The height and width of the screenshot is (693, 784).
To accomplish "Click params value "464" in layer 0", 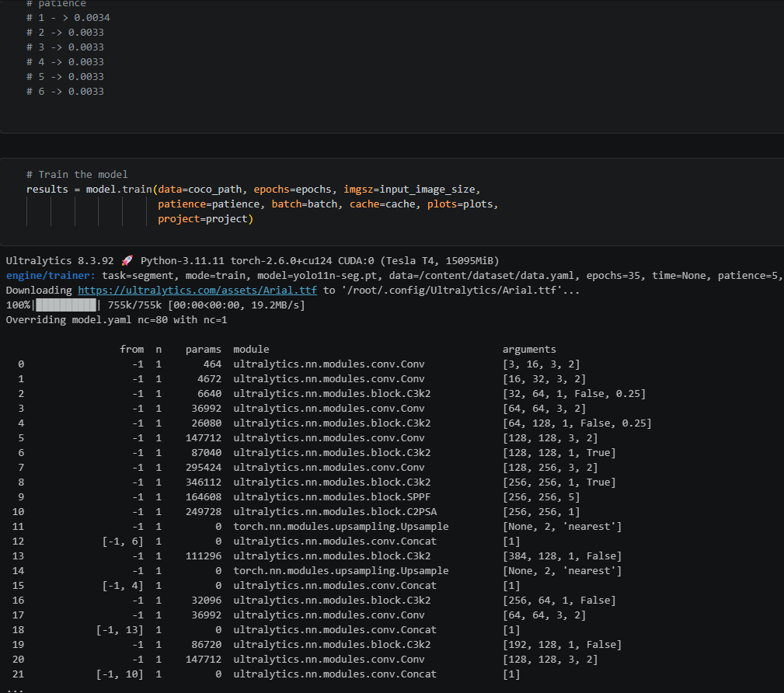I will coord(212,364).
